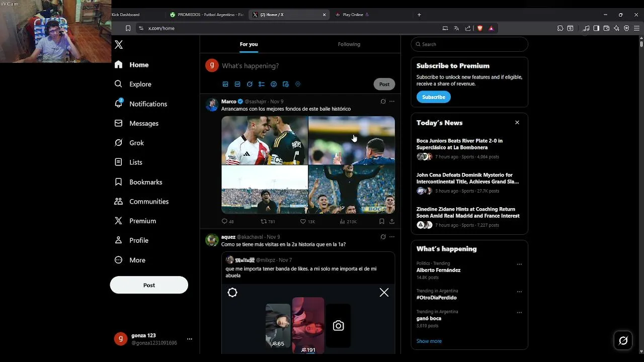Viewport: 644px width, 362px height.
Task: Click the composer Post button
Action: pos(384,84)
